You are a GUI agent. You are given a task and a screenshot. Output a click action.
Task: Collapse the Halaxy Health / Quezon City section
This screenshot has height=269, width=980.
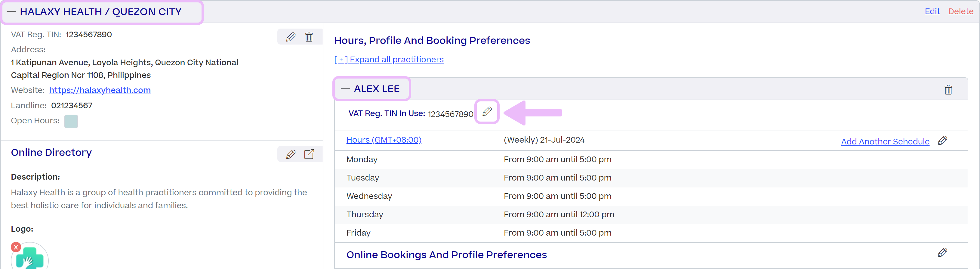coord(11,12)
